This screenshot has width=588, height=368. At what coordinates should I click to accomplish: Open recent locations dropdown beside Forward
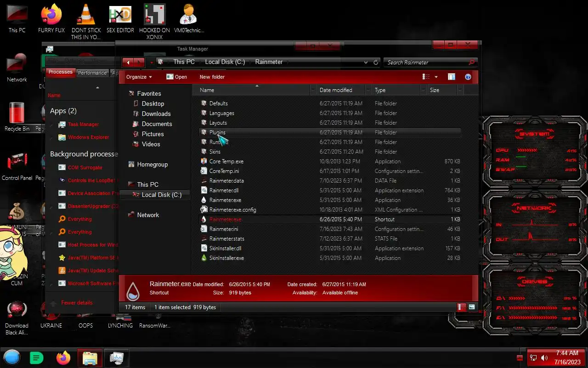[x=152, y=62]
